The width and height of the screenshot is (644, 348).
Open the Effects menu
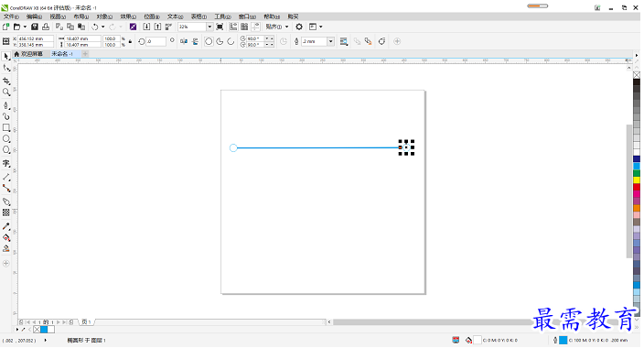pyautogui.click(x=128, y=16)
